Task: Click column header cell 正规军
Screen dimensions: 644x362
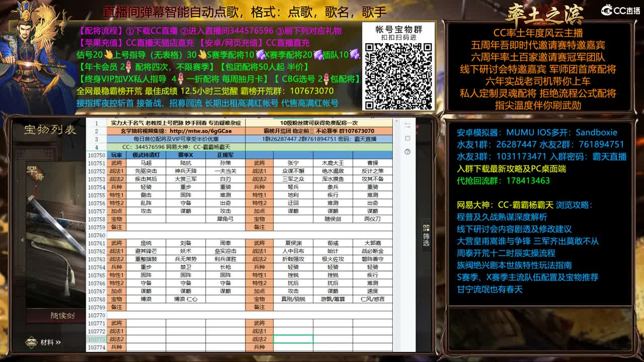Action: pos(225,155)
